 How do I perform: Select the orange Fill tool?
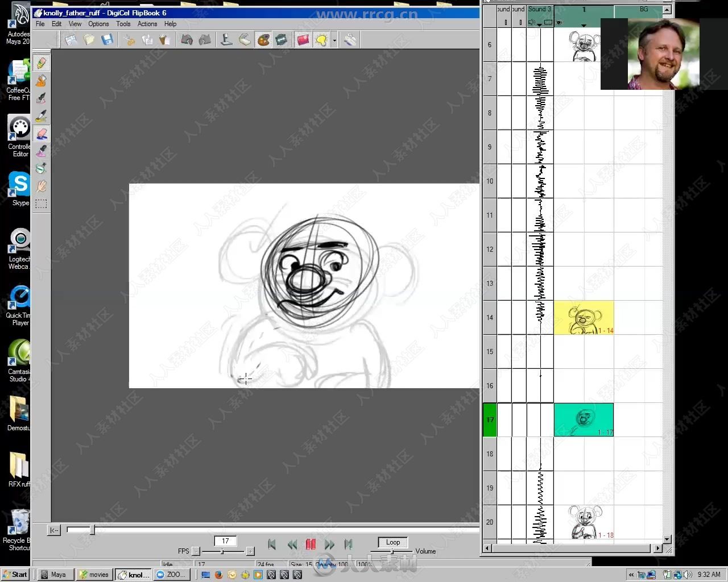[41, 81]
